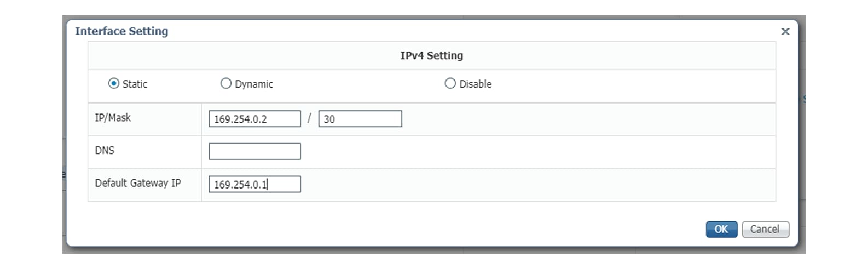Image resolution: width=868 pixels, height=274 pixels.
Task: Click the DNS row label
Action: coord(105,150)
